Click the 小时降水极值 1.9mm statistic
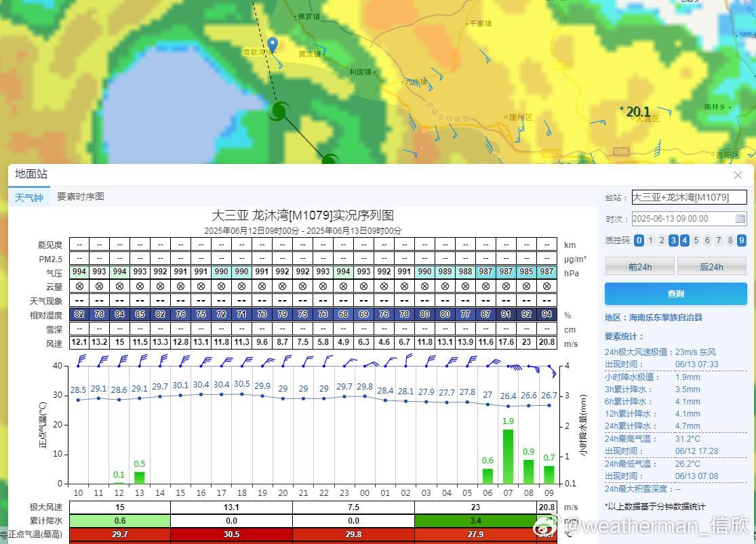 653,377
